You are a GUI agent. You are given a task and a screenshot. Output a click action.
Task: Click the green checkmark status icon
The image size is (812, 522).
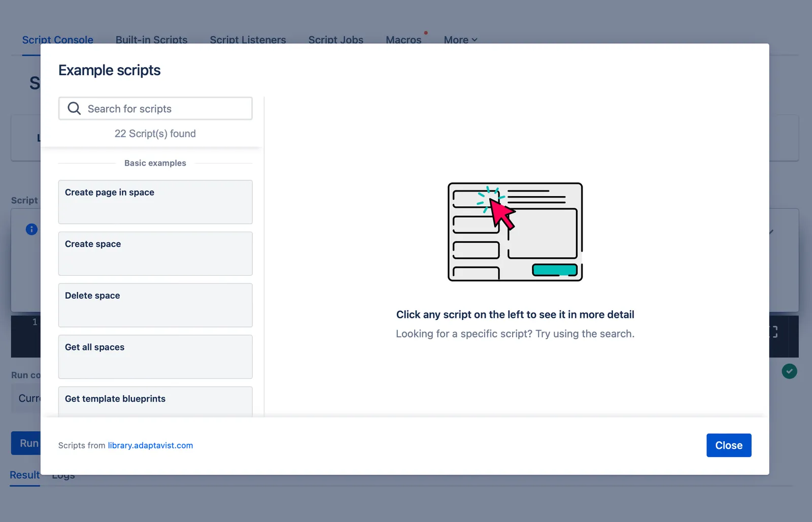click(x=789, y=371)
